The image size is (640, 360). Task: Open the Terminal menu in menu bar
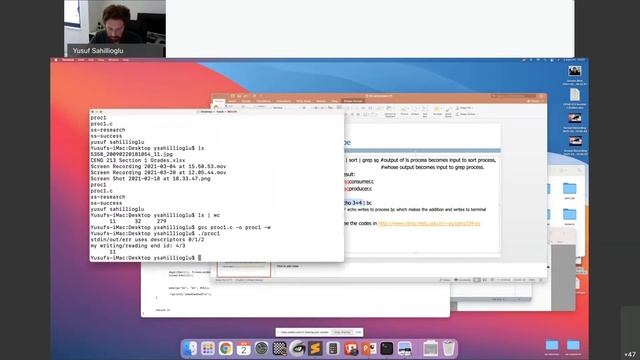click(68, 60)
